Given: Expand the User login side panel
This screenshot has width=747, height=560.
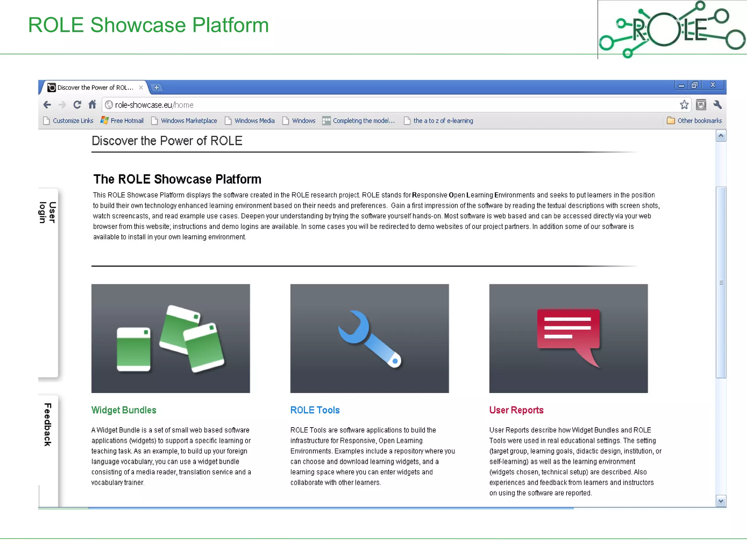Looking at the screenshot, I should [x=48, y=212].
